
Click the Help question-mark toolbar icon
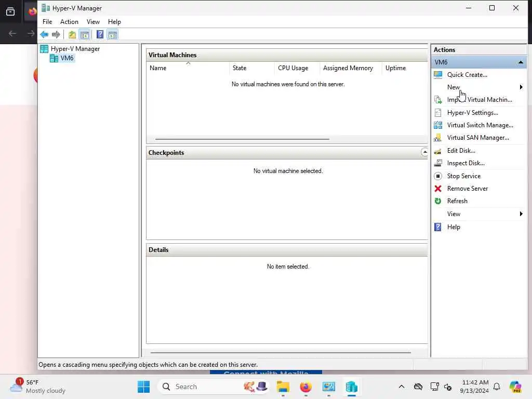pos(100,34)
